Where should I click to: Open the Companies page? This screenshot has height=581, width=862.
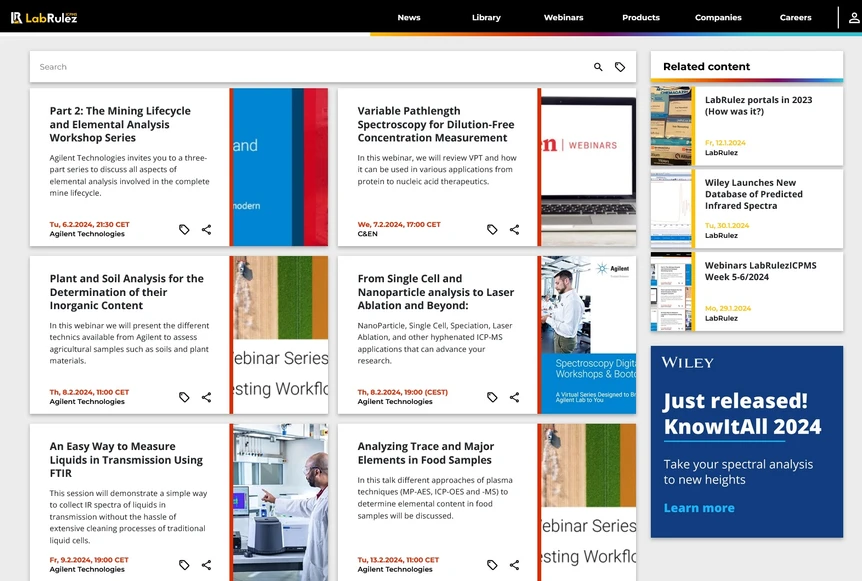coord(718,18)
